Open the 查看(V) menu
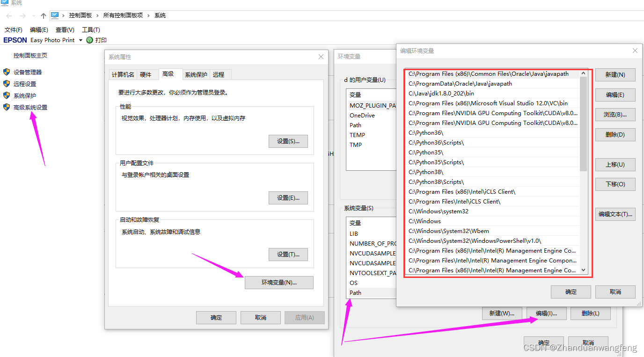644x357 pixels. pos(65,29)
